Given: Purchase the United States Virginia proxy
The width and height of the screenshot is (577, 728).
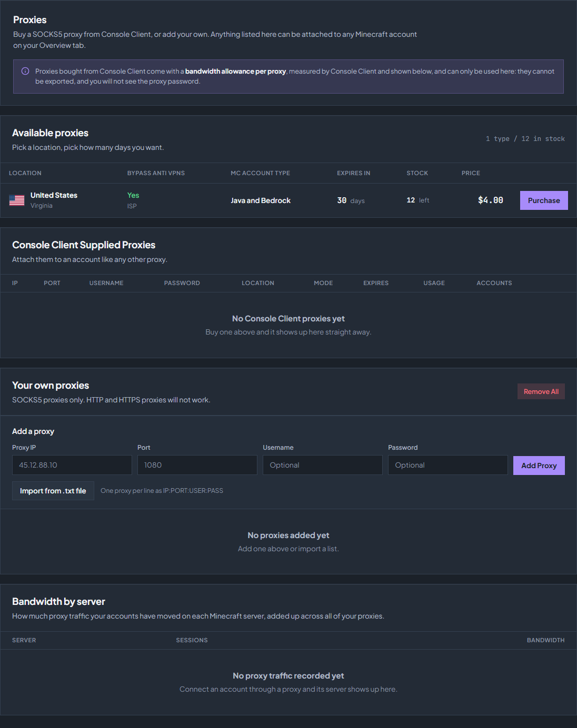Looking at the screenshot, I should tap(544, 200).
